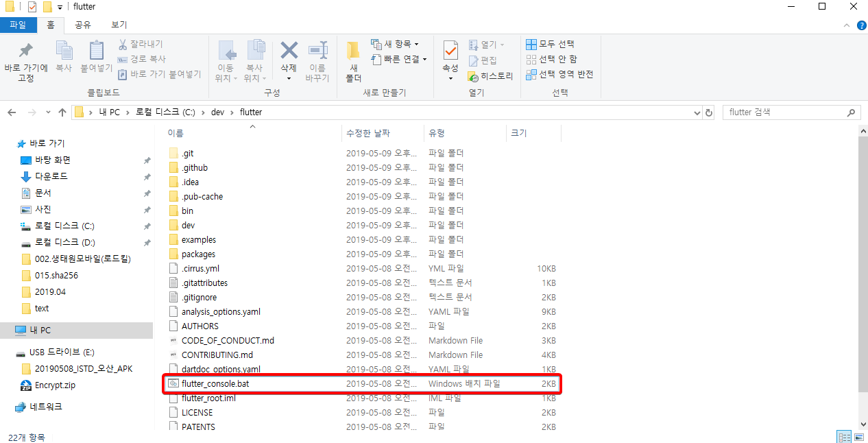Switch to Details view icon in status bar

point(844,437)
